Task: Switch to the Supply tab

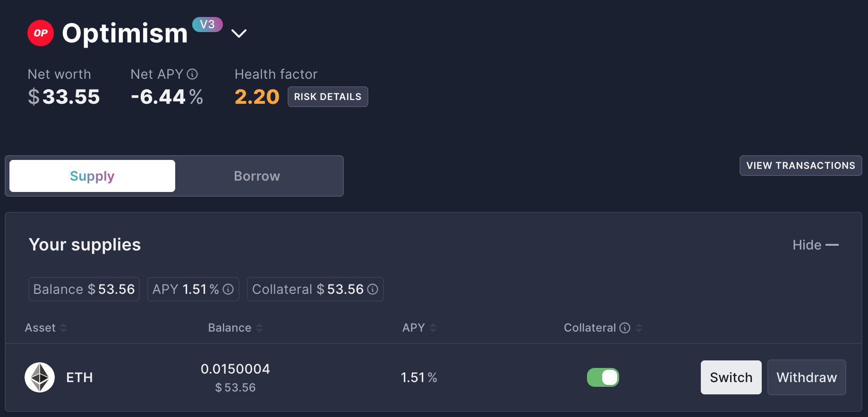Action: click(x=92, y=176)
